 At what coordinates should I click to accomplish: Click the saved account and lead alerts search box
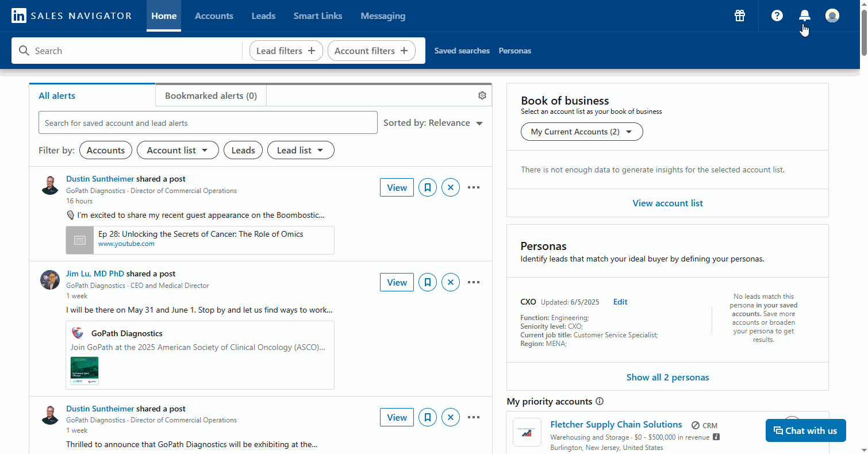click(x=208, y=122)
